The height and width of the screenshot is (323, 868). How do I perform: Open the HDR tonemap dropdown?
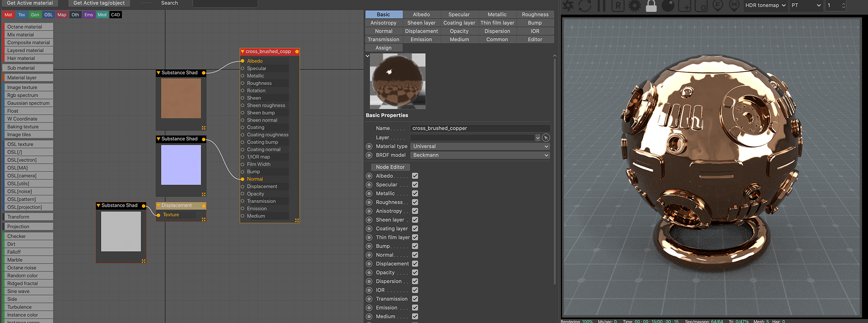pyautogui.click(x=765, y=5)
